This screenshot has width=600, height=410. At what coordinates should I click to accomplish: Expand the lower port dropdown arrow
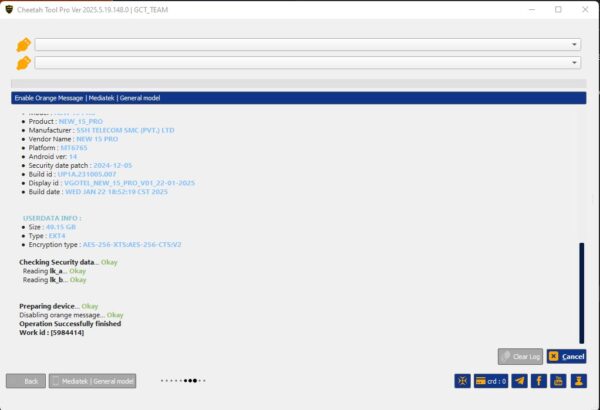(x=574, y=62)
